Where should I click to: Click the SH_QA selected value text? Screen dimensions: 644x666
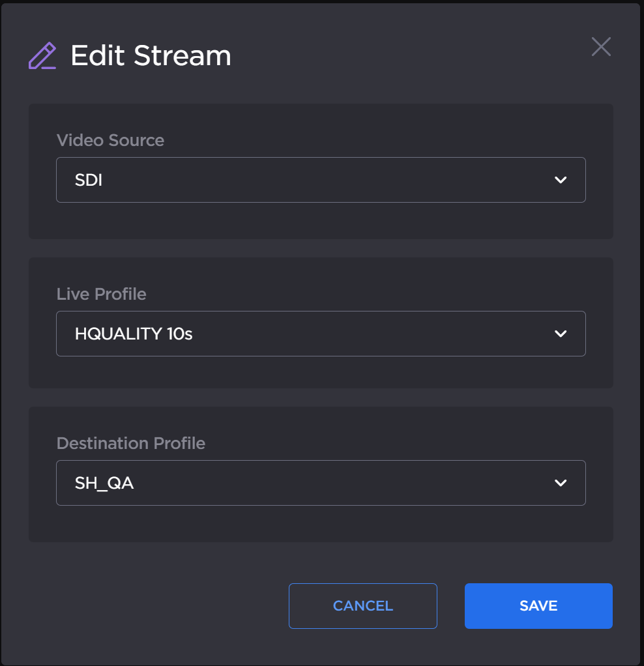tap(104, 484)
